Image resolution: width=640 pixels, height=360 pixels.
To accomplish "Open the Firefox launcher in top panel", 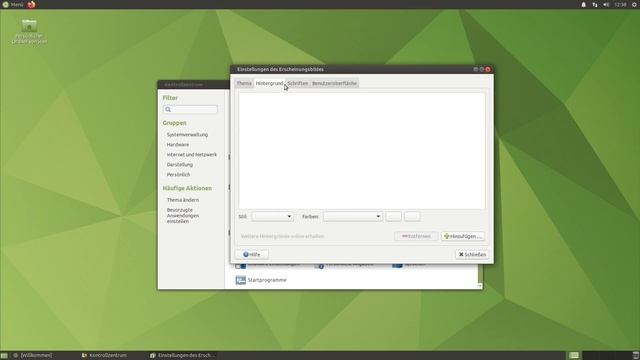I will [x=31, y=4].
